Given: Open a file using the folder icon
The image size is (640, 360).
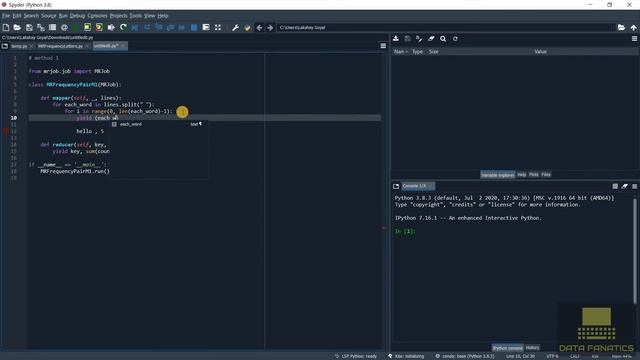Looking at the screenshot, I should (x=17, y=27).
